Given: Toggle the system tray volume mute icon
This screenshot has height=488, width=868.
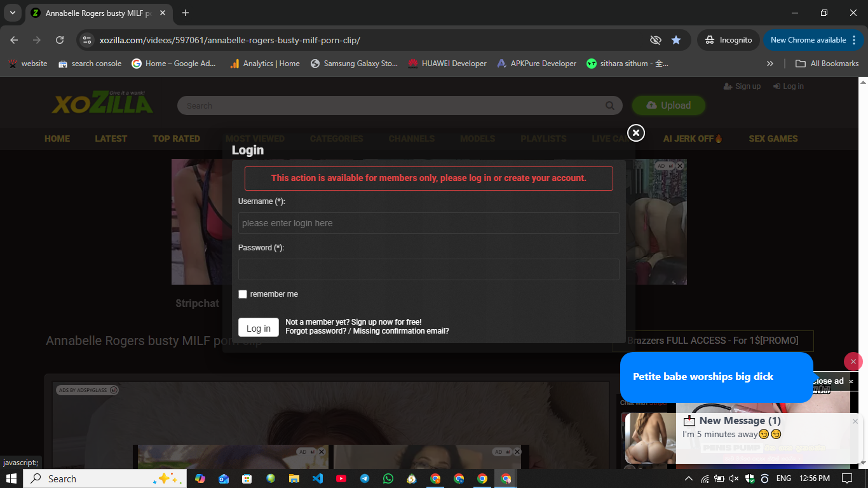Looking at the screenshot, I should pos(734,478).
